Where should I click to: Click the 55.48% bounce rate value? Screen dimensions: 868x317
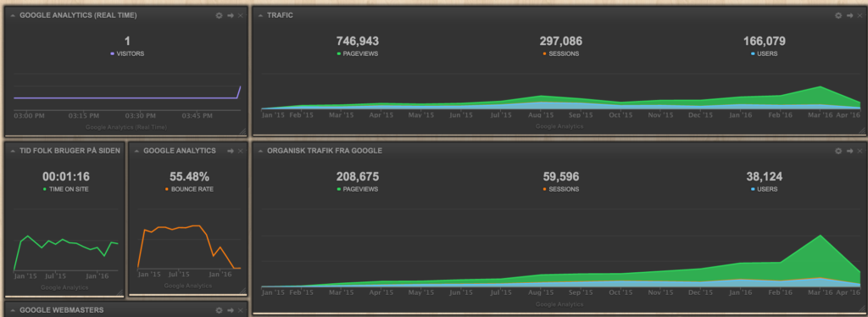[x=189, y=177]
